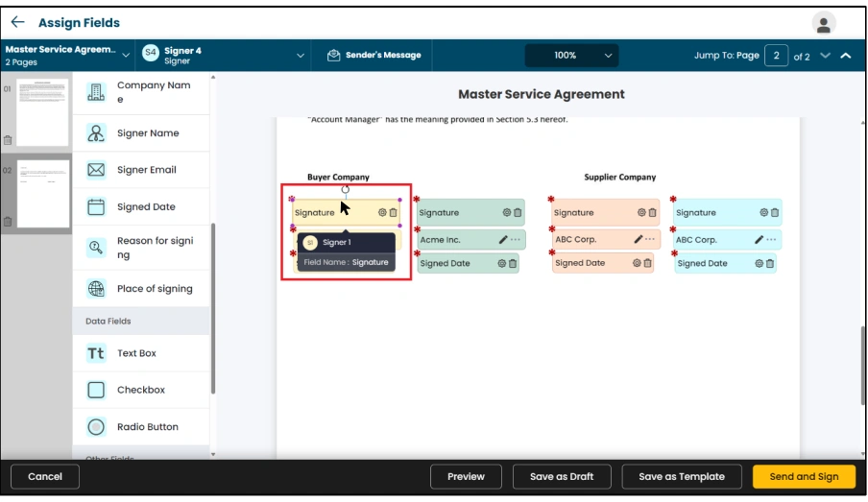
Task: Select the Company Name field icon
Action: pyautogui.click(x=96, y=92)
